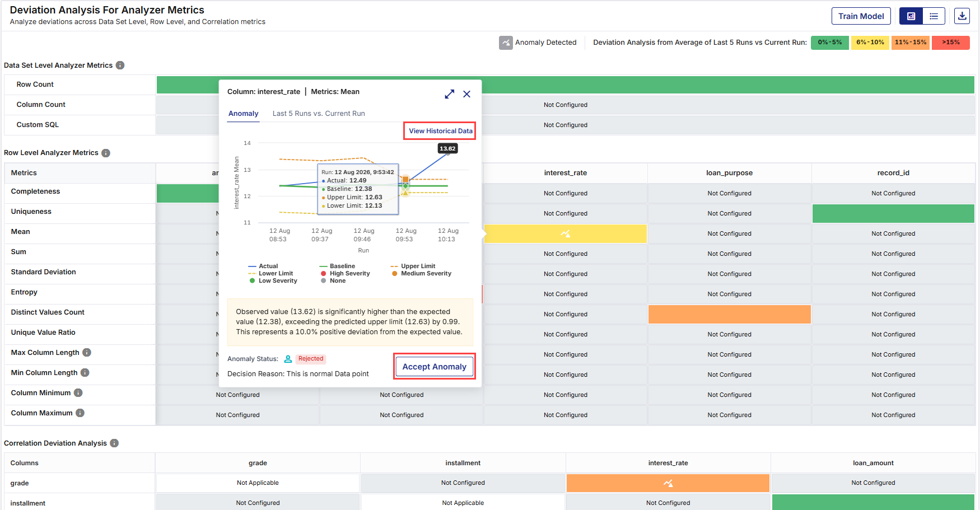Click the Column Count row label

[x=41, y=105]
